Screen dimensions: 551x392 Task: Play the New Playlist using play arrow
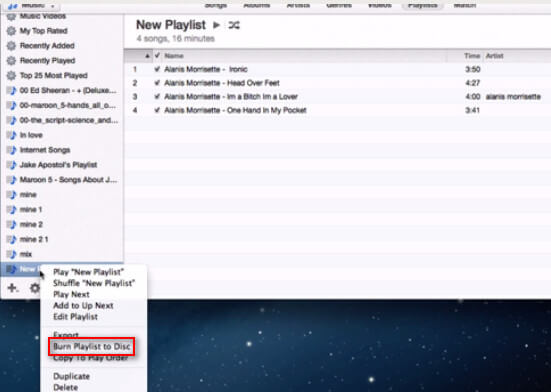[x=216, y=25]
